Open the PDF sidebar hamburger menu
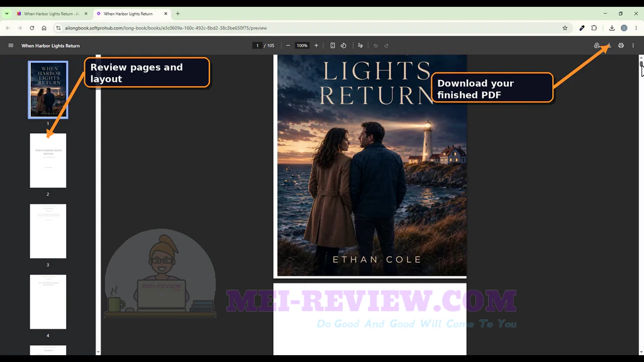Image resolution: width=644 pixels, height=362 pixels. click(x=11, y=45)
